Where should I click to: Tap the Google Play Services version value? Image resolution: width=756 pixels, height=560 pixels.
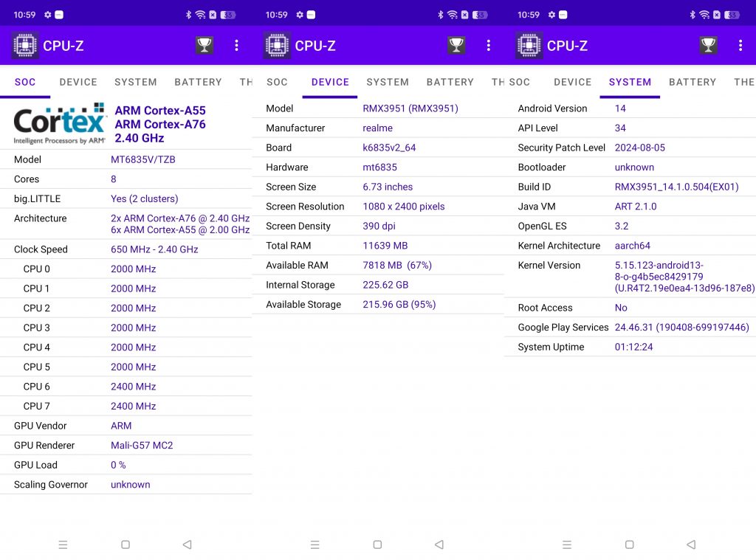click(x=681, y=328)
